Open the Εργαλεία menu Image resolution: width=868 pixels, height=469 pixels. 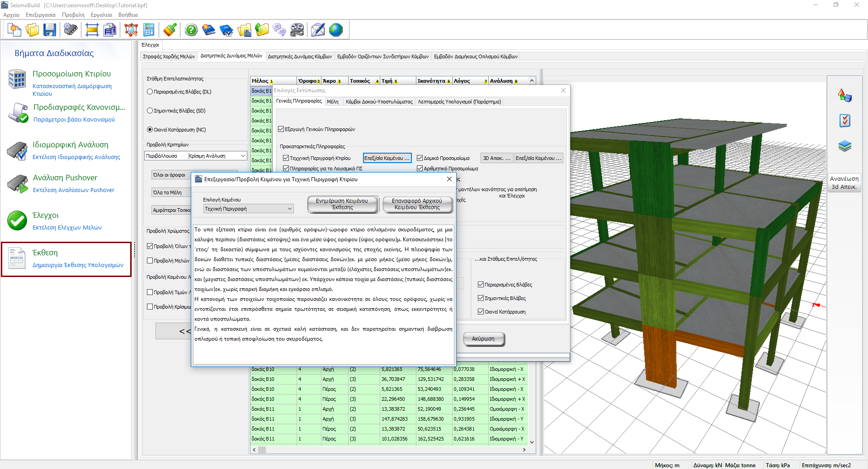[x=101, y=15]
